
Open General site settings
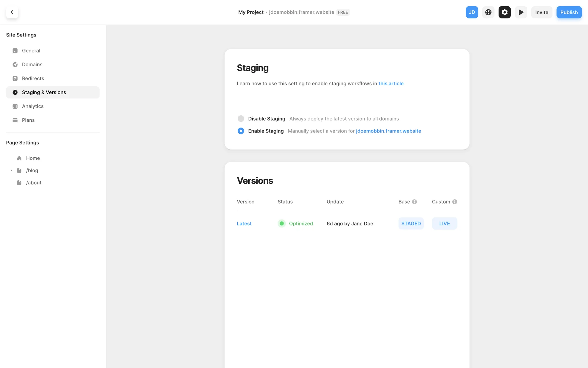(x=31, y=51)
